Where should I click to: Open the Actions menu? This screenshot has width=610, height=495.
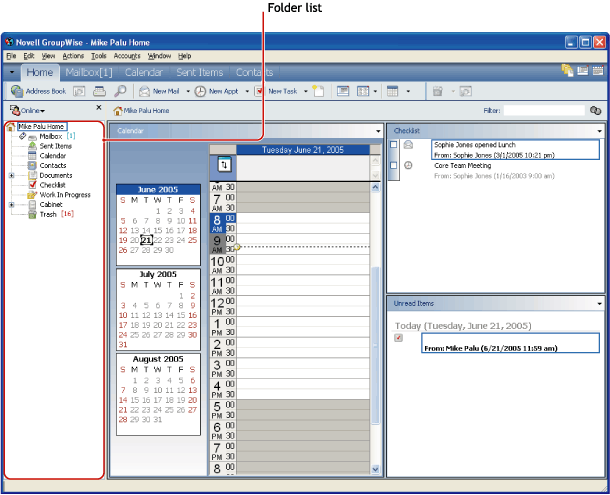(73, 56)
